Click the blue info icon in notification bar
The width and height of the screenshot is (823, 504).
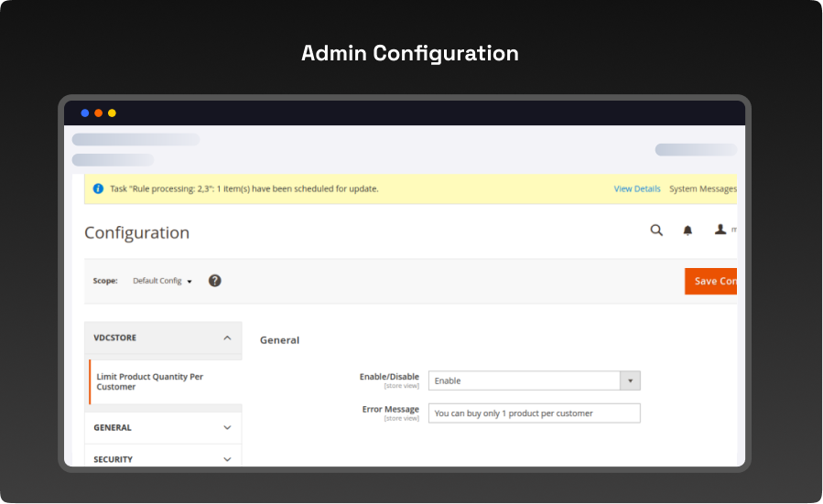98,188
